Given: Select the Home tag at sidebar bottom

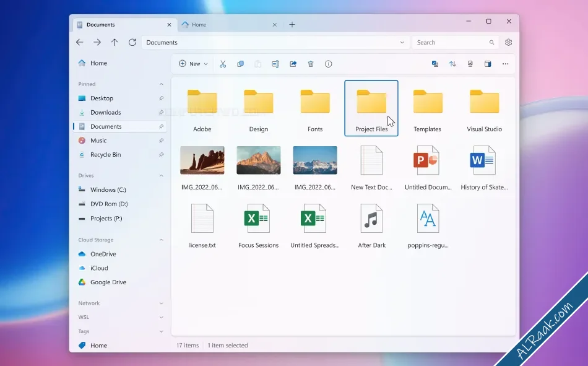Looking at the screenshot, I should click(119, 346).
